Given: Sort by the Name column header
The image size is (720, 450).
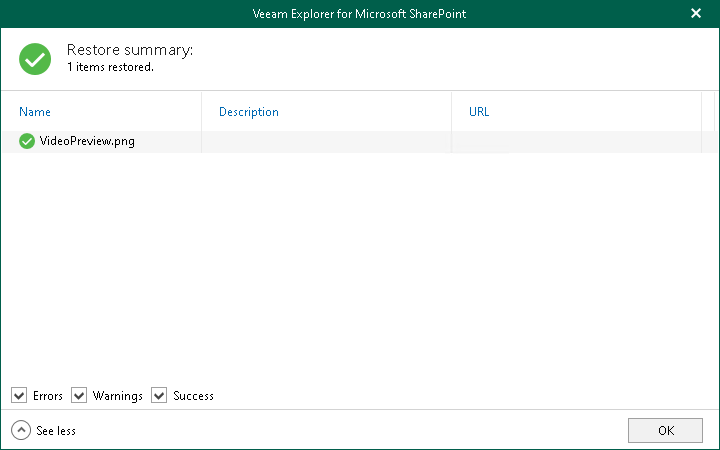Looking at the screenshot, I should point(35,112).
